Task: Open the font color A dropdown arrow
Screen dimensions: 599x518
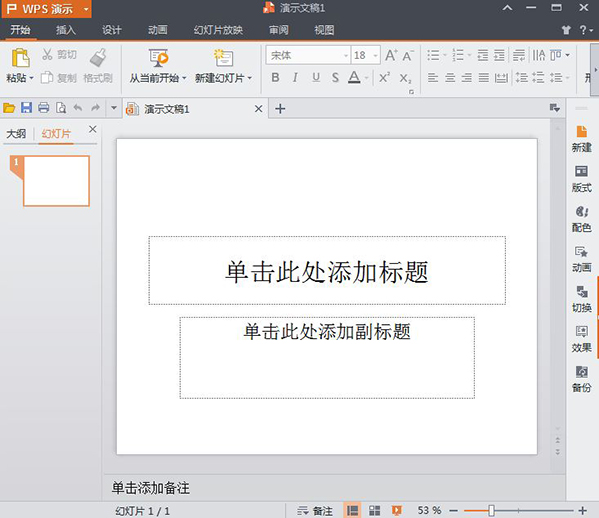Action: [366, 78]
